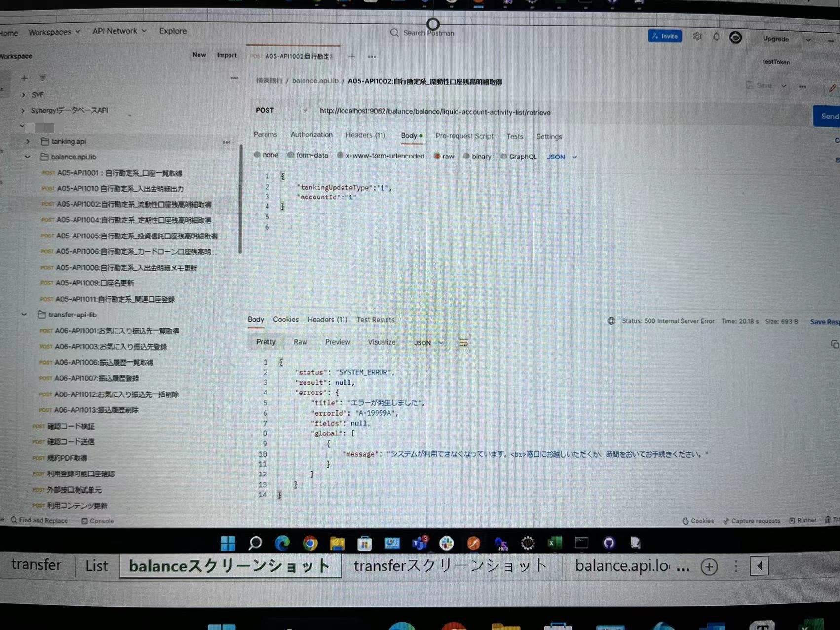Open the Pre-request Script tab

click(x=464, y=136)
